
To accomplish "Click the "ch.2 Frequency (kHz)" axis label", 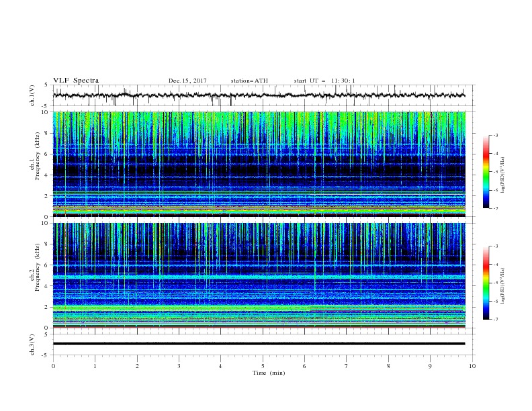I will pyautogui.click(x=35, y=267).
